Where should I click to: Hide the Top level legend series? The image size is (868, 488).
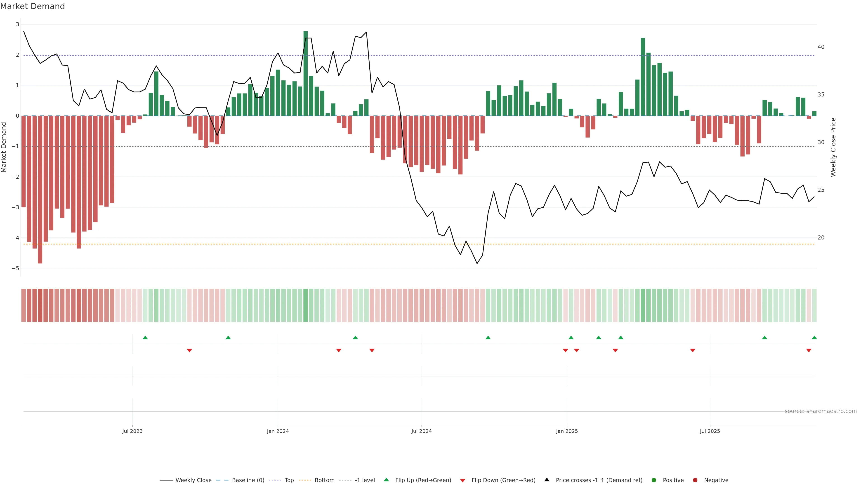[x=289, y=480]
